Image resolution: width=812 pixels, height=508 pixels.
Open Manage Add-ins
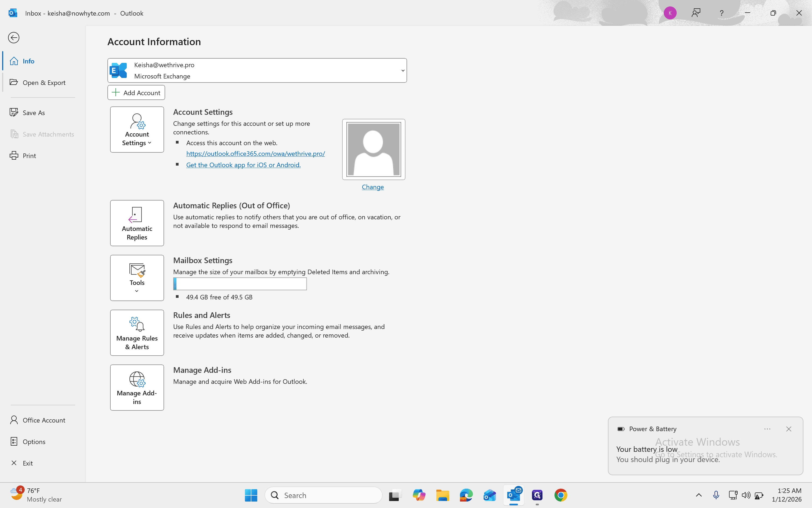tap(137, 387)
